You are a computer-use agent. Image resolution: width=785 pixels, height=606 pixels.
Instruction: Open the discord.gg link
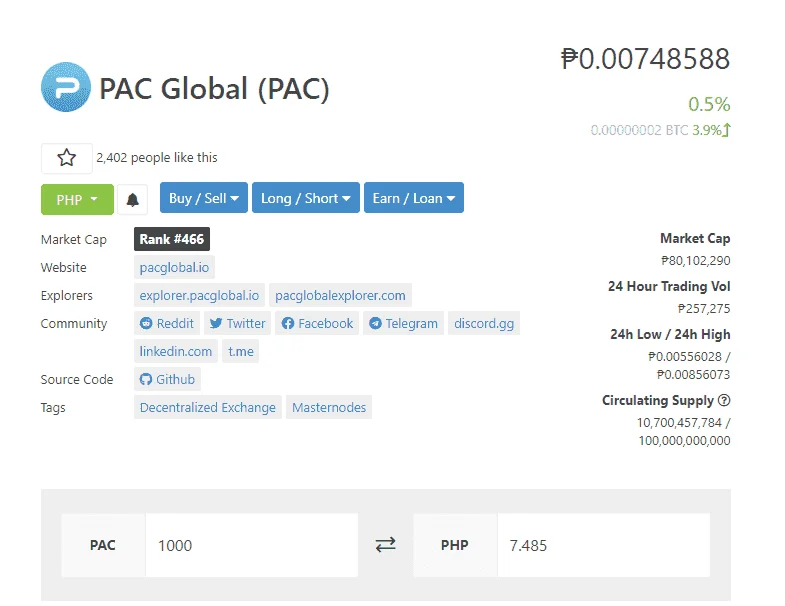tap(484, 324)
